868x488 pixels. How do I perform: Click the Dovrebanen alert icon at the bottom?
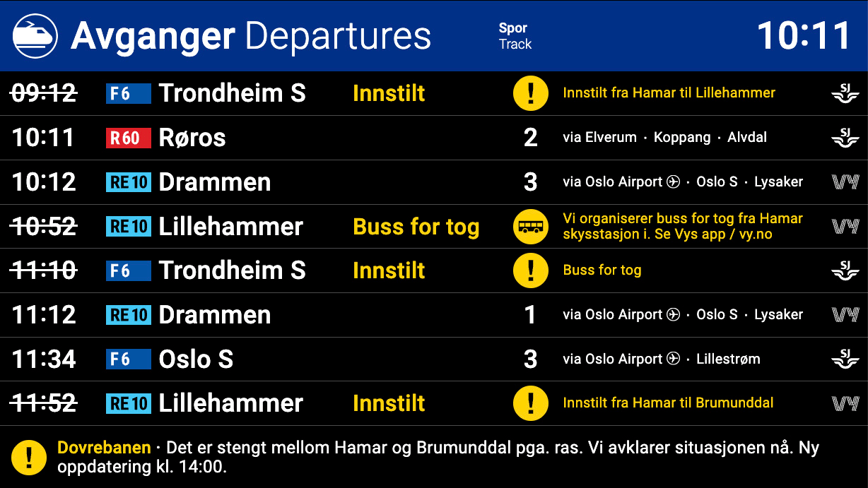pos(29,457)
